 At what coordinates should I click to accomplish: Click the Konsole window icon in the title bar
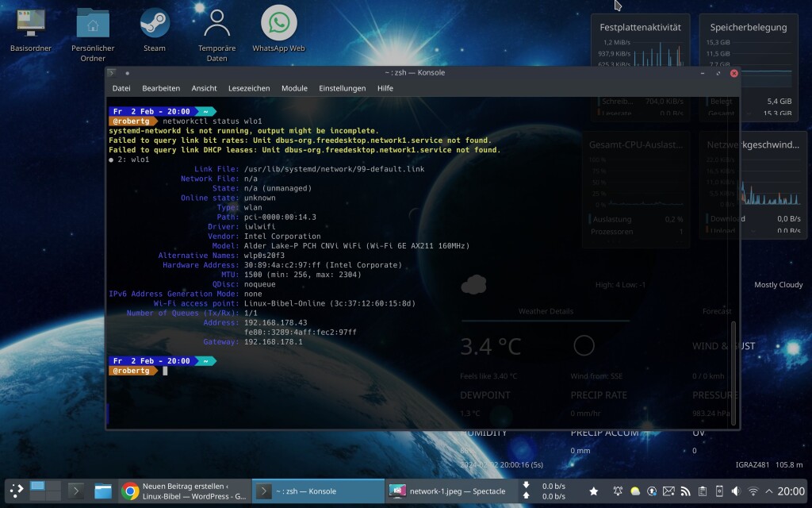112,73
